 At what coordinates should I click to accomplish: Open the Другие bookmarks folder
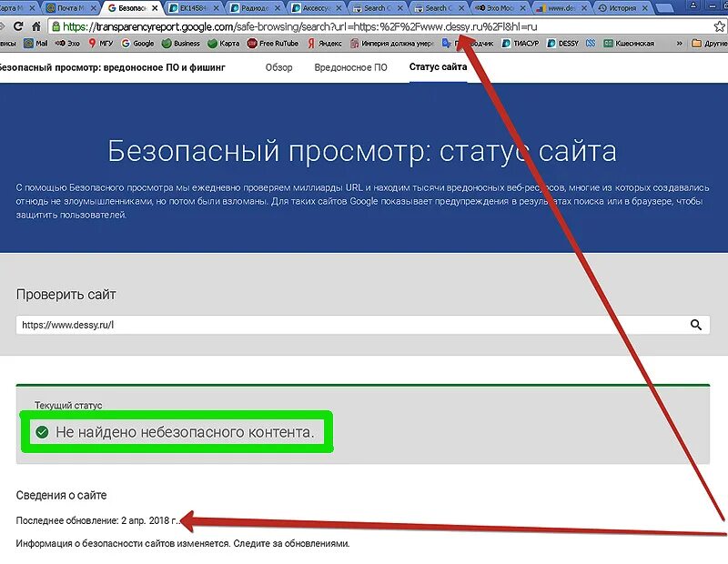click(710, 43)
